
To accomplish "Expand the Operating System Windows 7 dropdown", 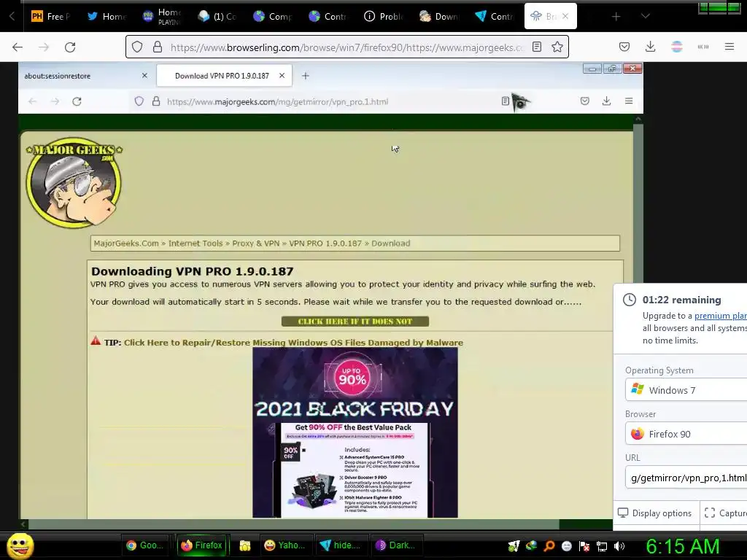I will coord(686,390).
